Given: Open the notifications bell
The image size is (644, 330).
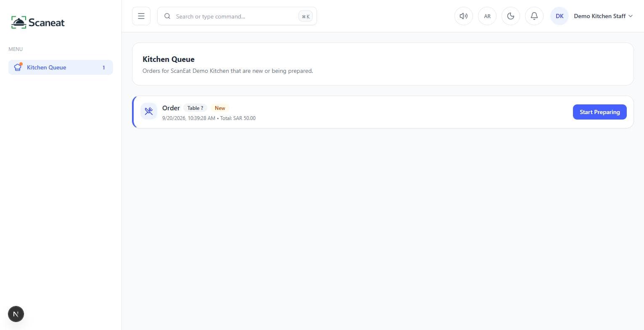Looking at the screenshot, I should (534, 16).
